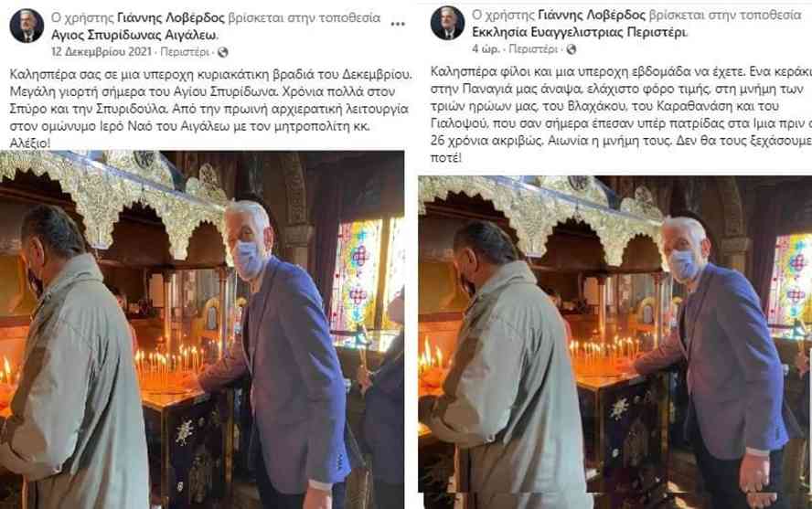Screen dimensions: 812x509
Task: Open the Εκκλησία Ευαγγελιστριας Περιστέρι location link
Action: pyautogui.click(x=580, y=32)
